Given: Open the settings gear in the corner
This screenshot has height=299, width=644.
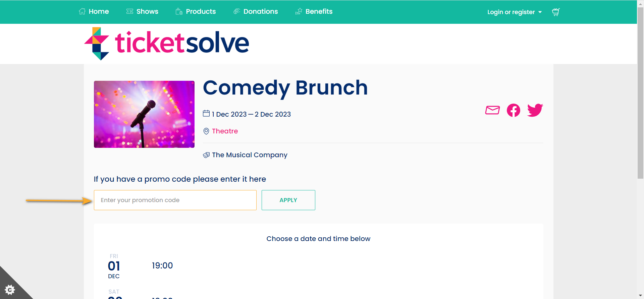Looking at the screenshot, I should tap(10, 290).
